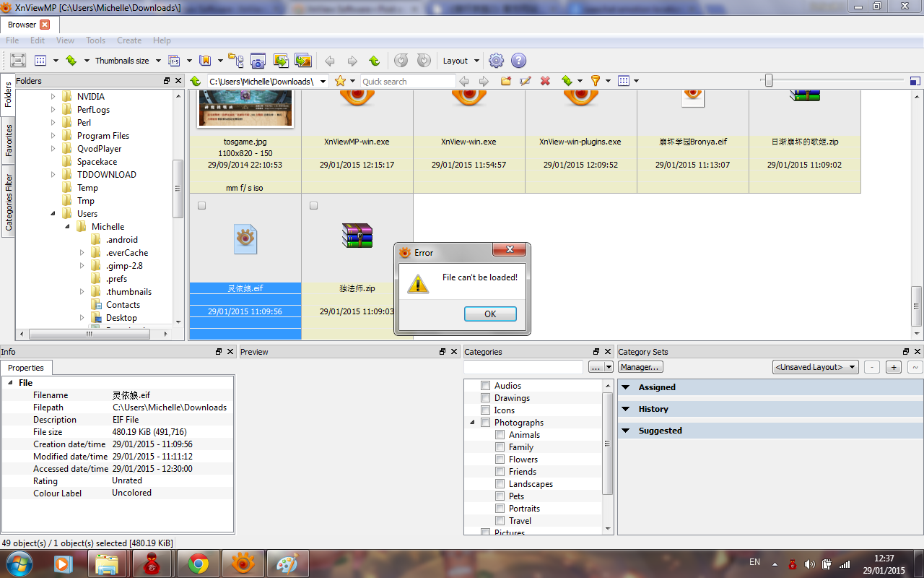Click the view mode grid icon in main toolbar
The image size is (924, 578).
[40, 61]
